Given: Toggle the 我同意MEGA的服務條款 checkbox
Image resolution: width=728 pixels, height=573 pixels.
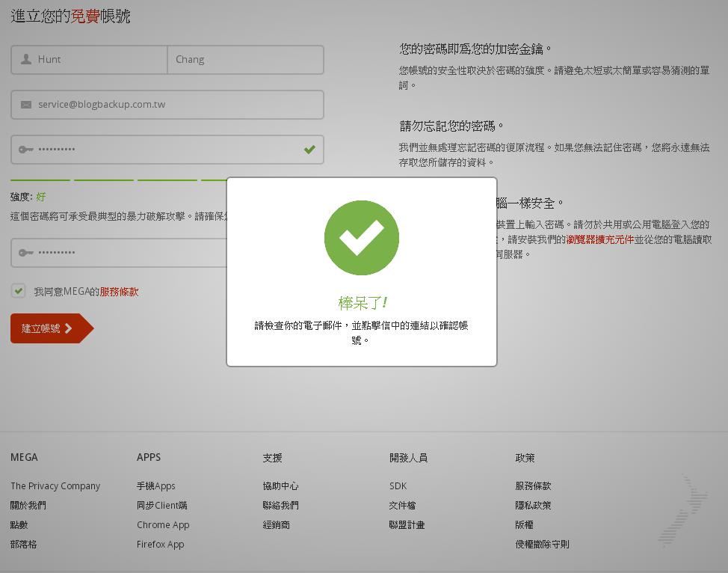Looking at the screenshot, I should (x=19, y=291).
